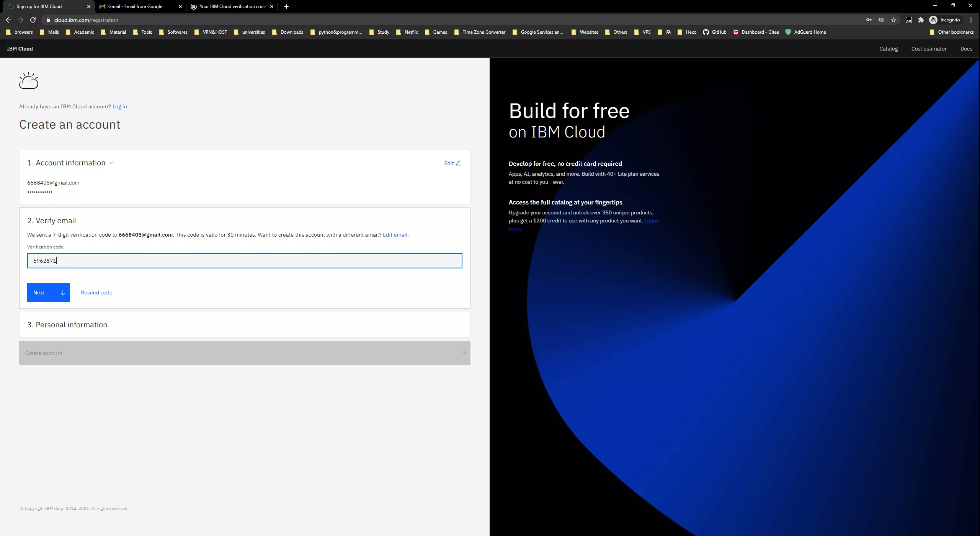Open the browsers bookmark folder
The image size is (980, 536).
click(x=20, y=32)
